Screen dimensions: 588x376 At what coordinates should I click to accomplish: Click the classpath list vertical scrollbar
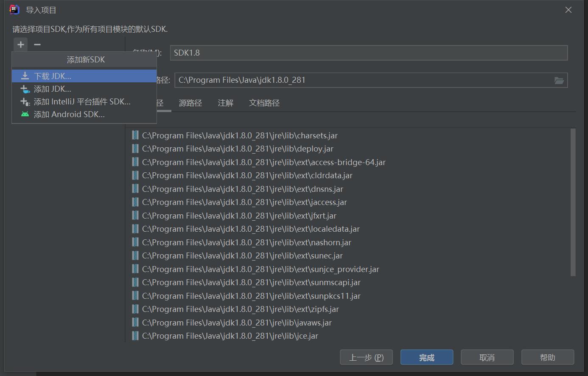click(573, 202)
